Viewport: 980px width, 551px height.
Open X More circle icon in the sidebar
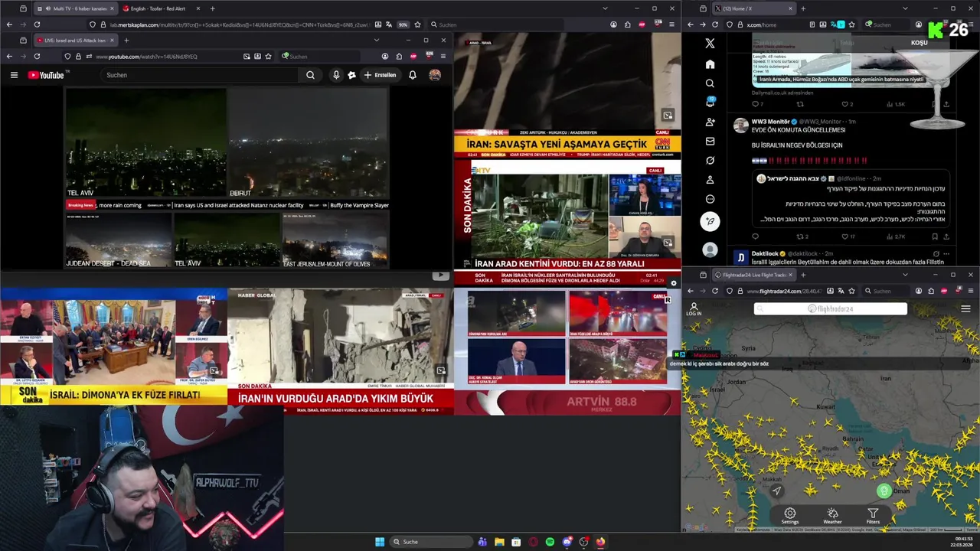coord(710,199)
